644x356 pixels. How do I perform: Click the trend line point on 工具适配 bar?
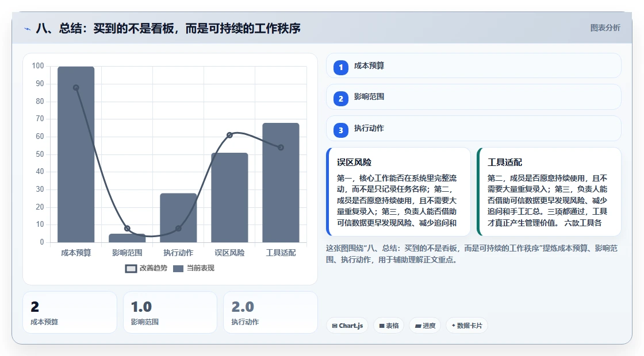coord(281,147)
